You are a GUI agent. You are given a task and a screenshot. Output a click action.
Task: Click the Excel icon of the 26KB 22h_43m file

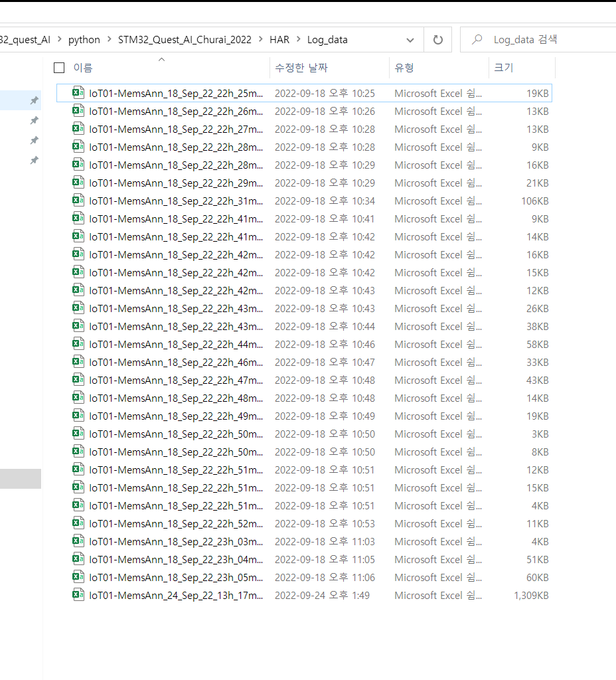point(78,308)
